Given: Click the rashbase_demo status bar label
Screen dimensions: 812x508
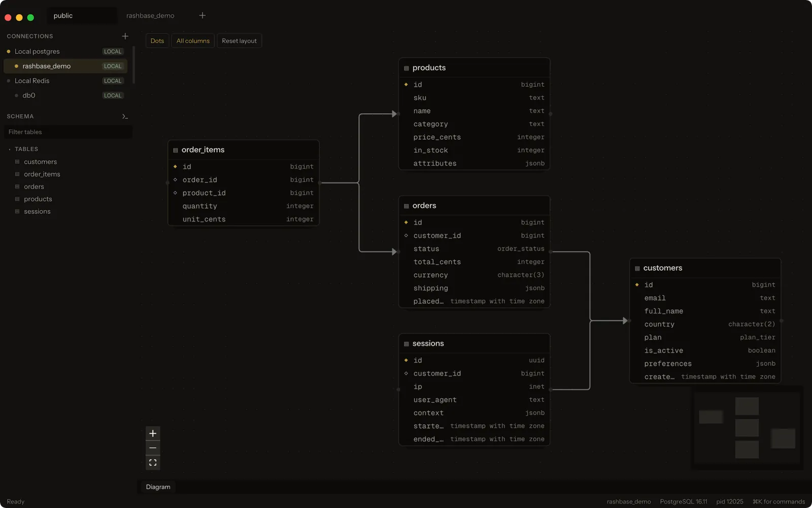Looking at the screenshot, I should (629, 501).
